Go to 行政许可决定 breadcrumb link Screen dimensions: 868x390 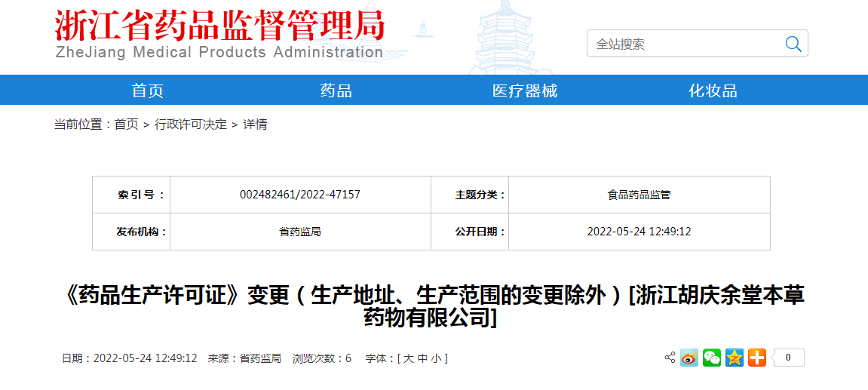191,124
